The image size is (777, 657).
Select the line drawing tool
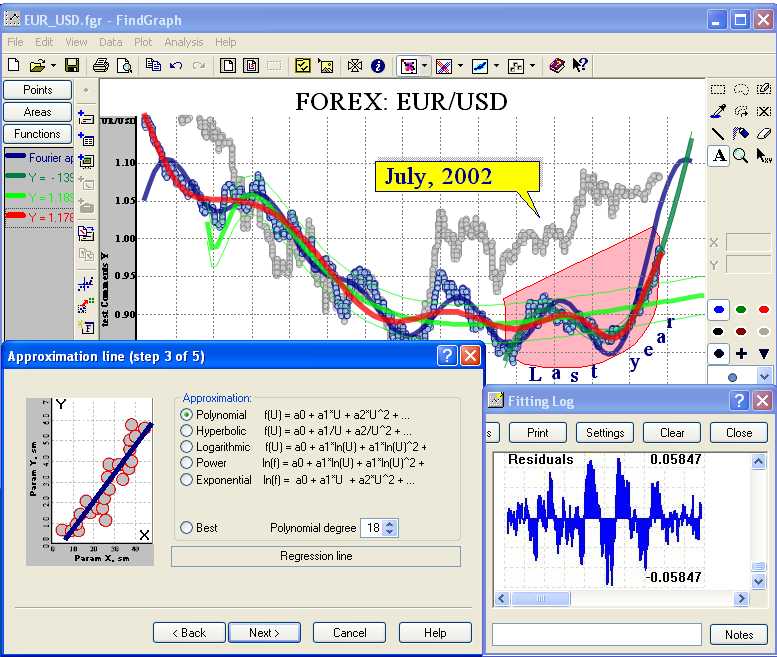click(x=718, y=133)
